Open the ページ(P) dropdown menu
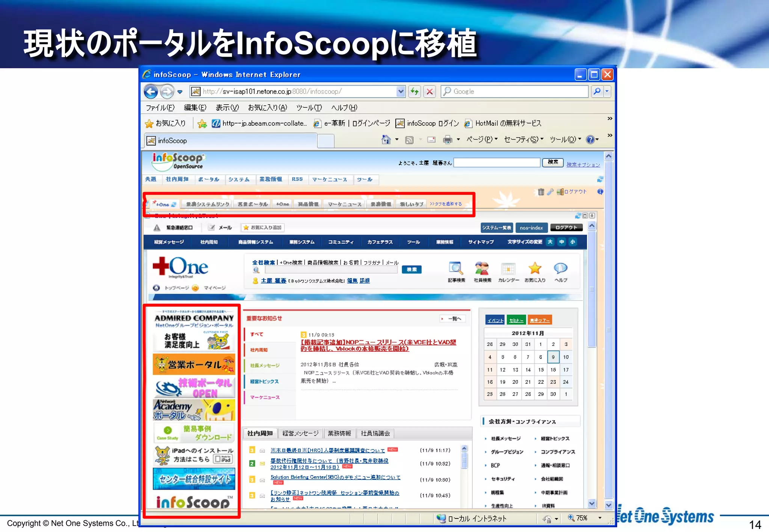Image resolution: width=769 pixels, height=532 pixels. 482,140
